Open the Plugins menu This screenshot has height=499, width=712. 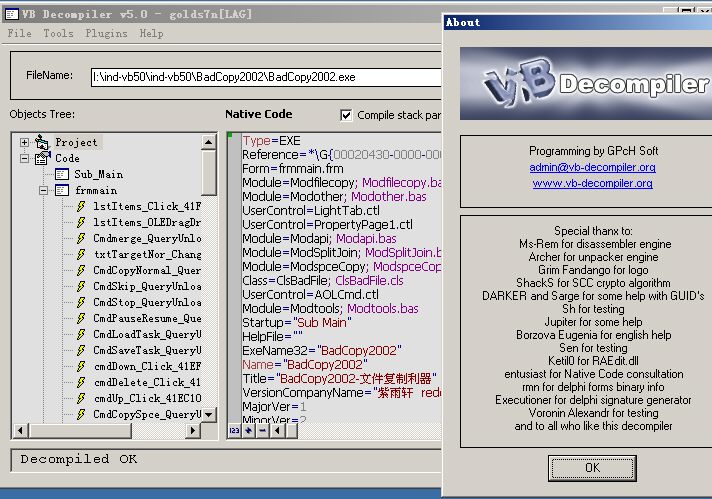point(106,33)
